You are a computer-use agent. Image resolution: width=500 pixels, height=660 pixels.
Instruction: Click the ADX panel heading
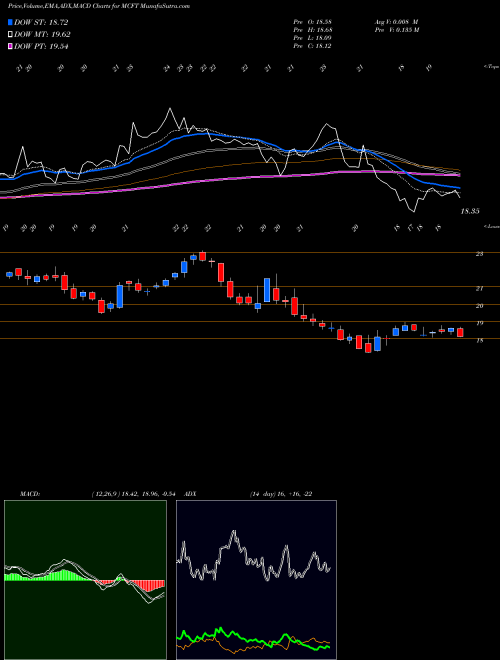(x=190, y=494)
